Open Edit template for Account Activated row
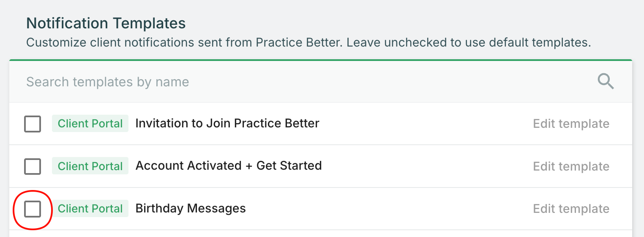The height and width of the screenshot is (237, 644). click(x=571, y=166)
